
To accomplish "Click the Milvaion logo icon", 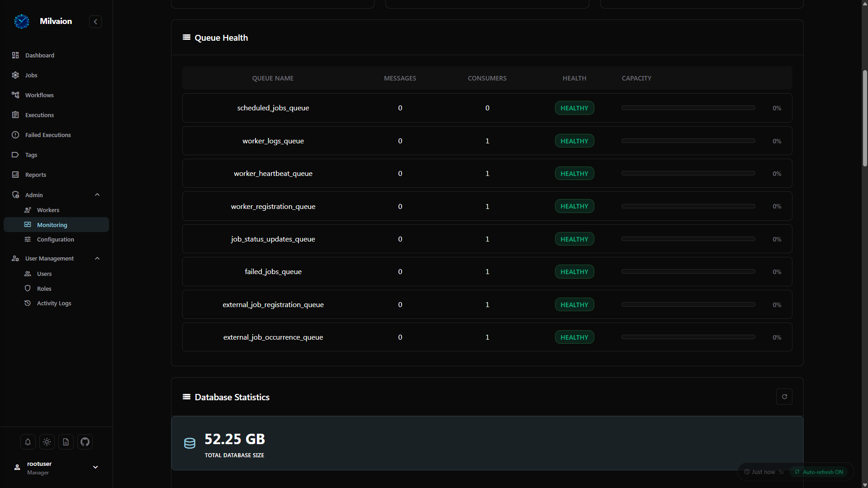I will click(22, 21).
